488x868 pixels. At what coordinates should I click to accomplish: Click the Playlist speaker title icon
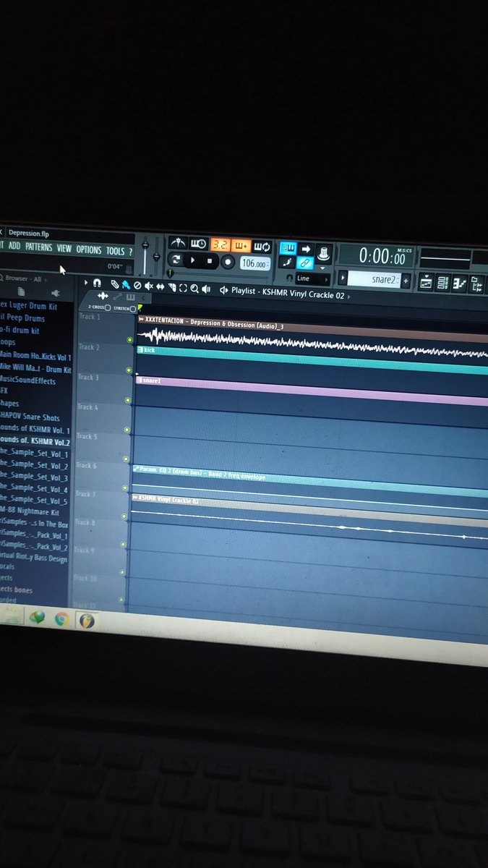click(x=223, y=290)
